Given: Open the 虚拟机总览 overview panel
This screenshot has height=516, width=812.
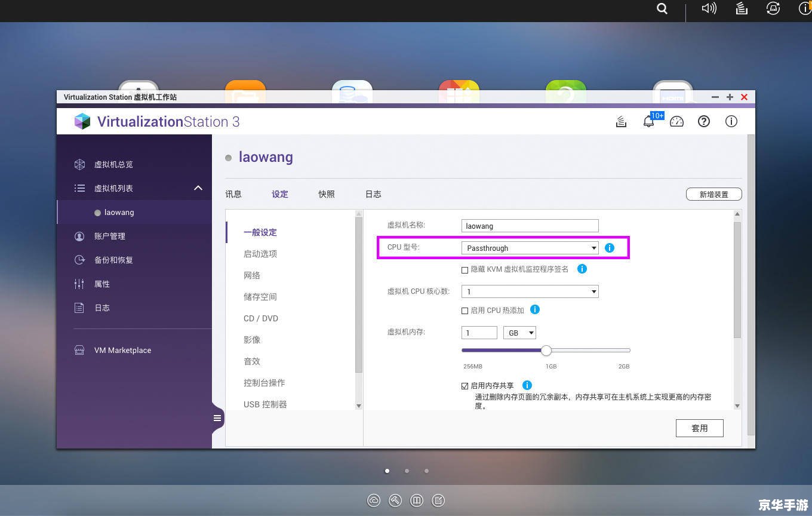Looking at the screenshot, I should click(x=113, y=164).
